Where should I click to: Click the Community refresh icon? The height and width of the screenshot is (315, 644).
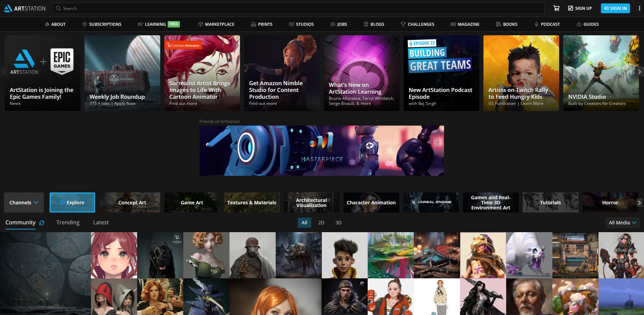(42, 223)
